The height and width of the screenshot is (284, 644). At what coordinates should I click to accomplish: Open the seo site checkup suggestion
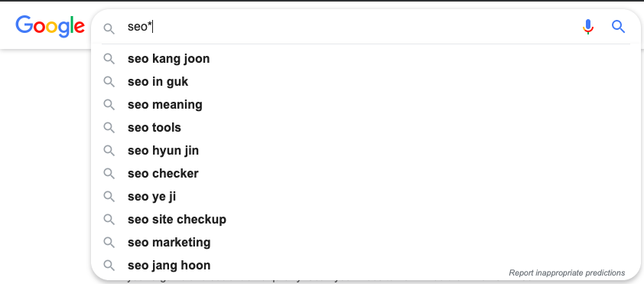366,219
